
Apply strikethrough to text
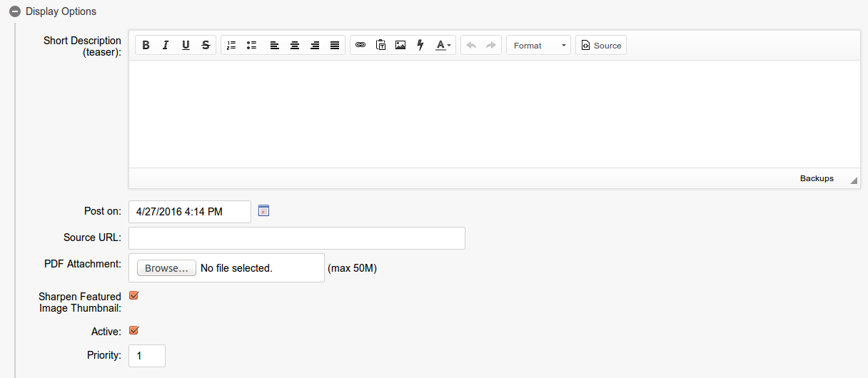[x=206, y=45]
